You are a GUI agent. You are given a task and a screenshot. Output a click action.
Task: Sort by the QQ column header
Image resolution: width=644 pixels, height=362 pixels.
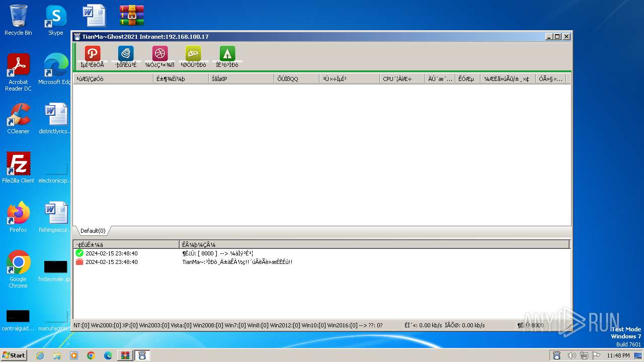pos(297,79)
